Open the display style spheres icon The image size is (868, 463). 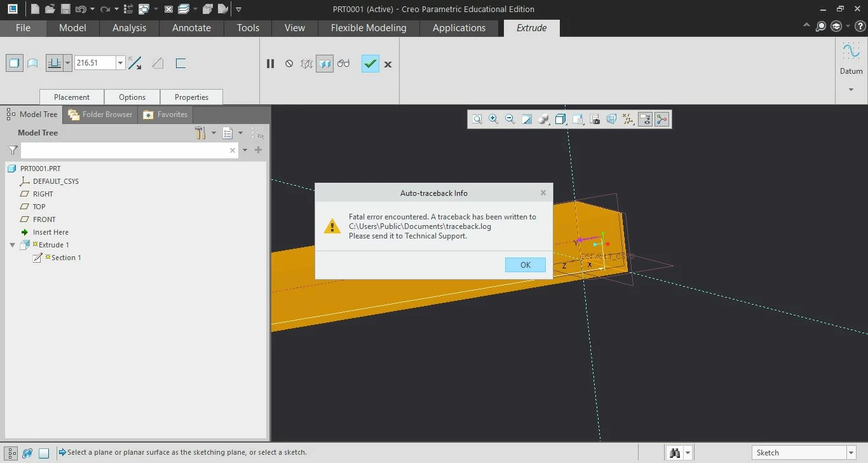pyautogui.click(x=543, y=119)
